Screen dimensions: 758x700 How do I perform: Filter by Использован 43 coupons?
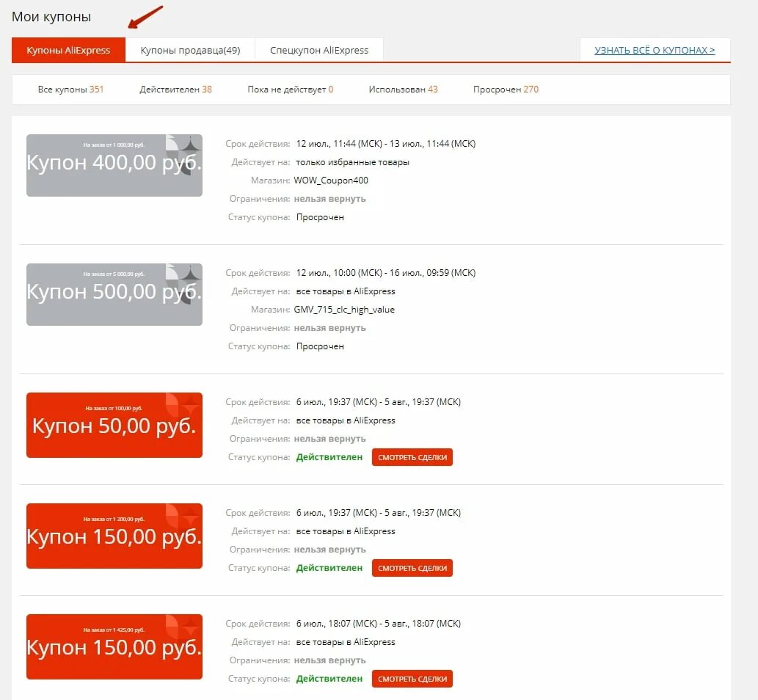coord(403,90)
